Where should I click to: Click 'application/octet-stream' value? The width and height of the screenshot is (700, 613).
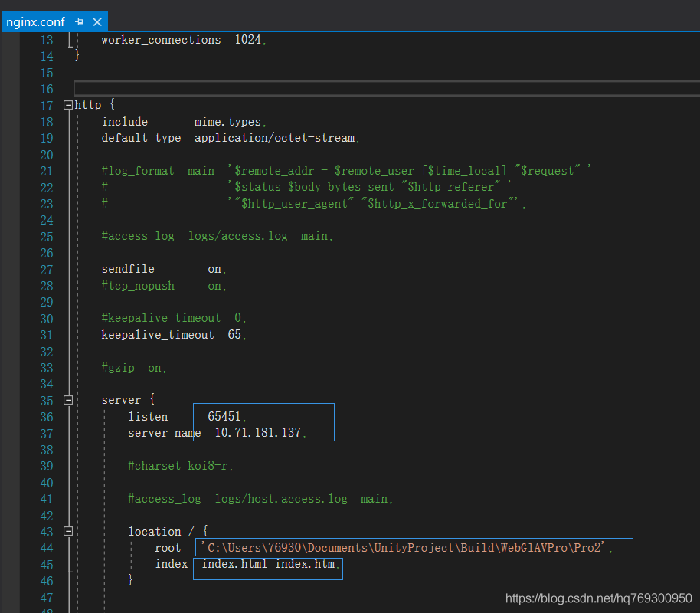coord(274,138)
